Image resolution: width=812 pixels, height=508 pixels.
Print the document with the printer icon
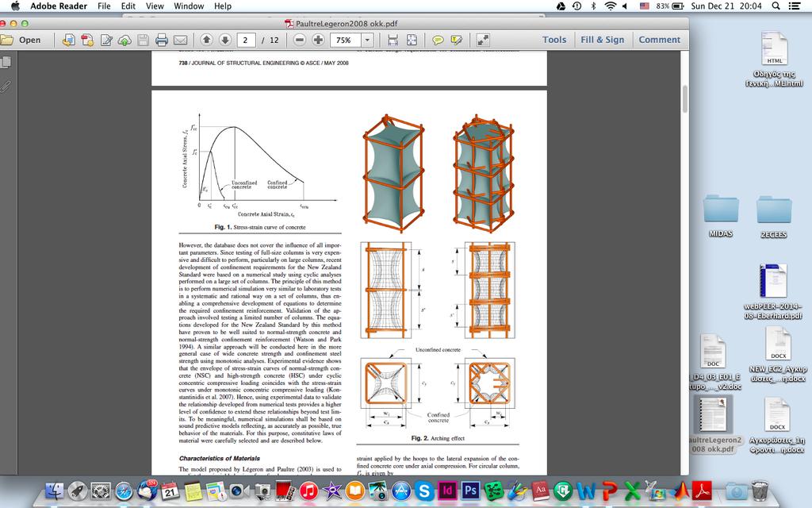point(162,40)
